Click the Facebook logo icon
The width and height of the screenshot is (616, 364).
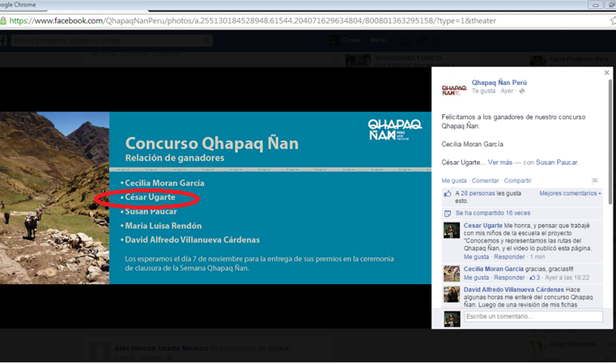coord(3,40)
